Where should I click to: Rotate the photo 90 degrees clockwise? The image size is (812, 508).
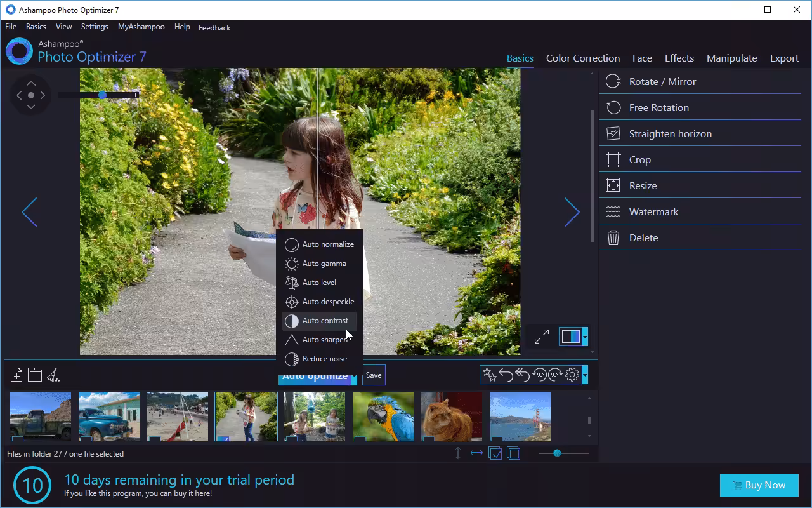[x=555, y=375]
